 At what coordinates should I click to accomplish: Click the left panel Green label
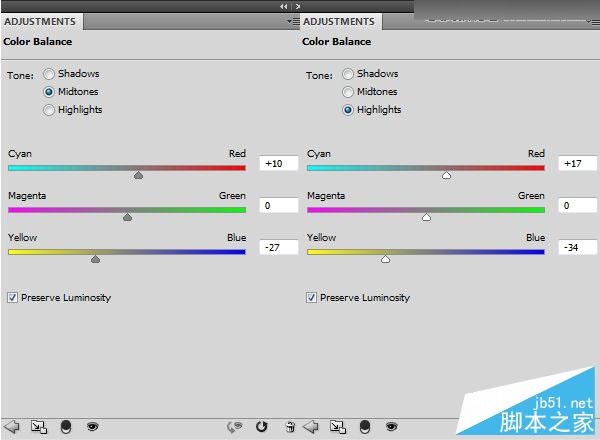[x=232, y=196]
